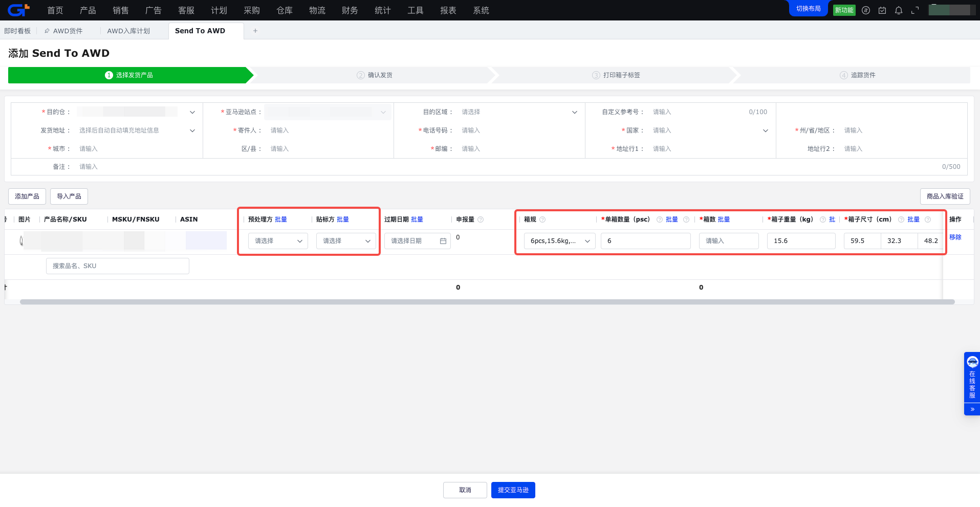Open the 广告 menu
The width and height of the screenshot is (980, 507).
(154, 10)
